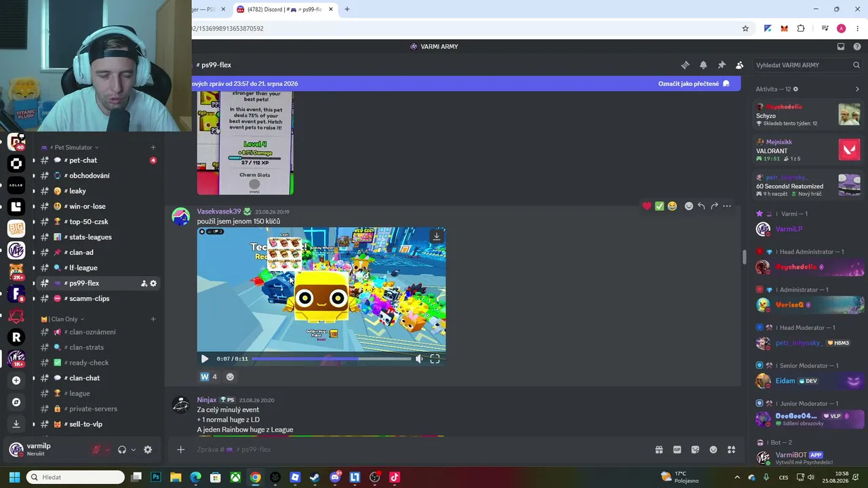This screenshot has width=868, height=488.
Task: Open Steam from the taskbar
Action: point(315,477)
